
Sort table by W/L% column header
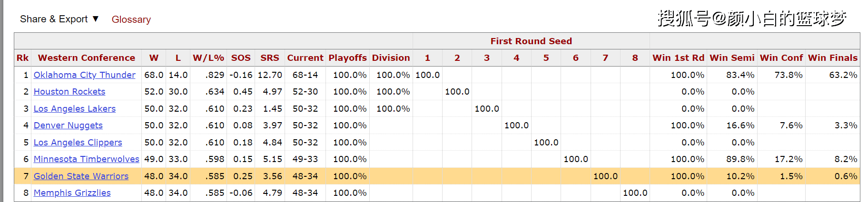pos(208,58)
